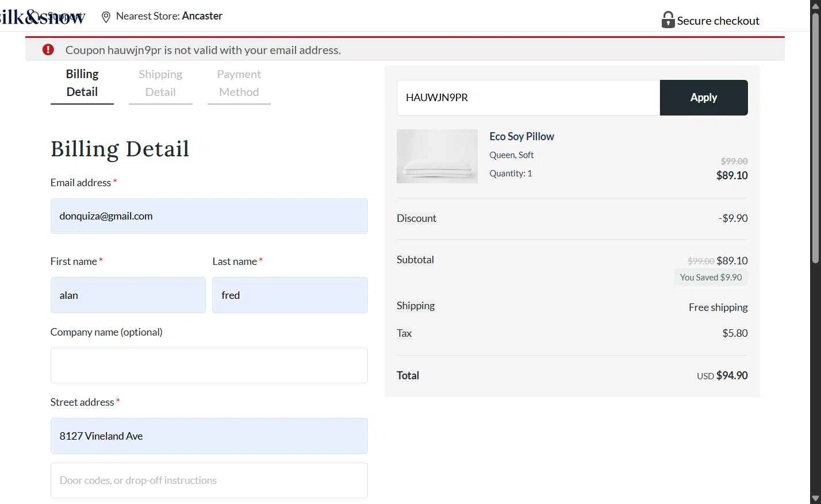Focus the door codes drop-off instructions field
The height and width of the screenshot is (504, 821).
[209, 480]
